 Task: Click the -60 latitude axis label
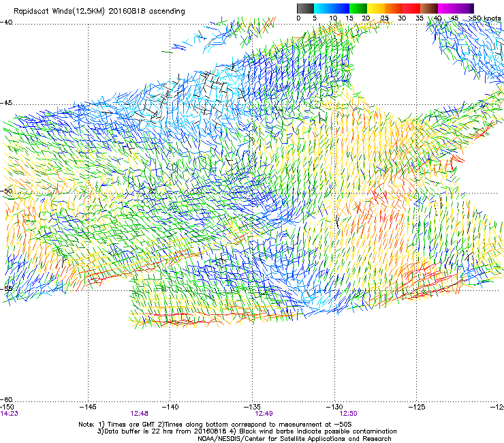pos(6,399)
